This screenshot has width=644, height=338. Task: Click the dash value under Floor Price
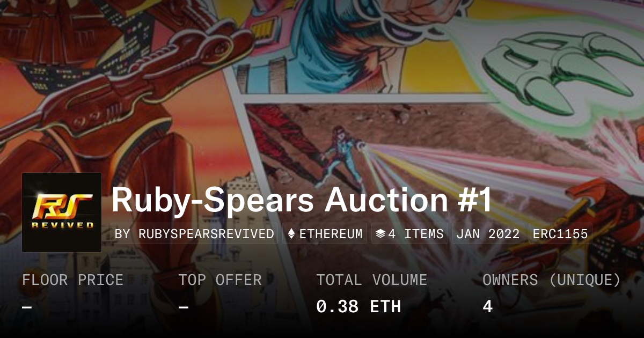point(27,307)
